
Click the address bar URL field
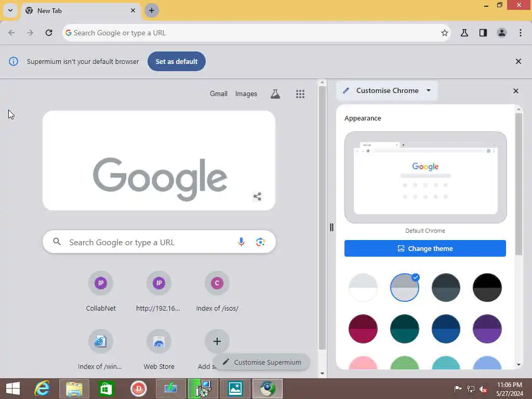coord(256,33)
